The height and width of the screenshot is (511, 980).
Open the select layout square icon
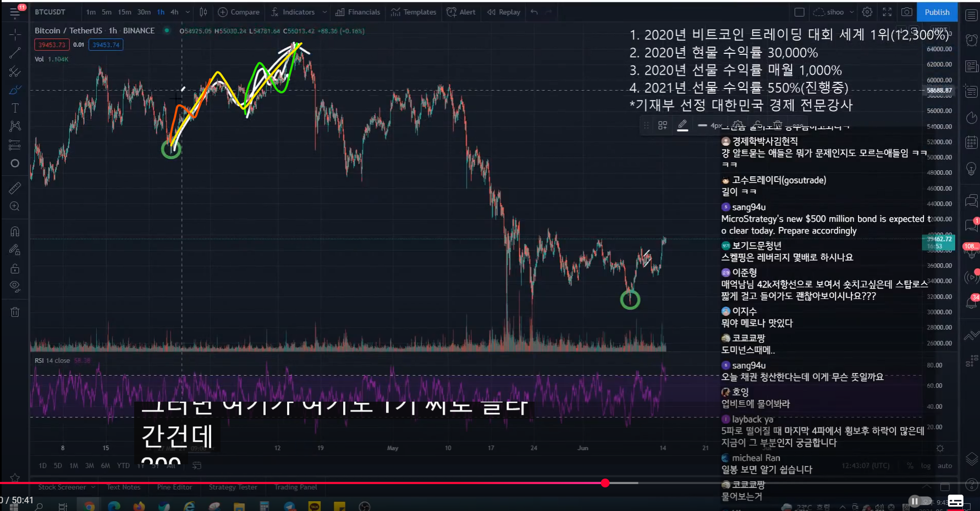tap(800, 12)
